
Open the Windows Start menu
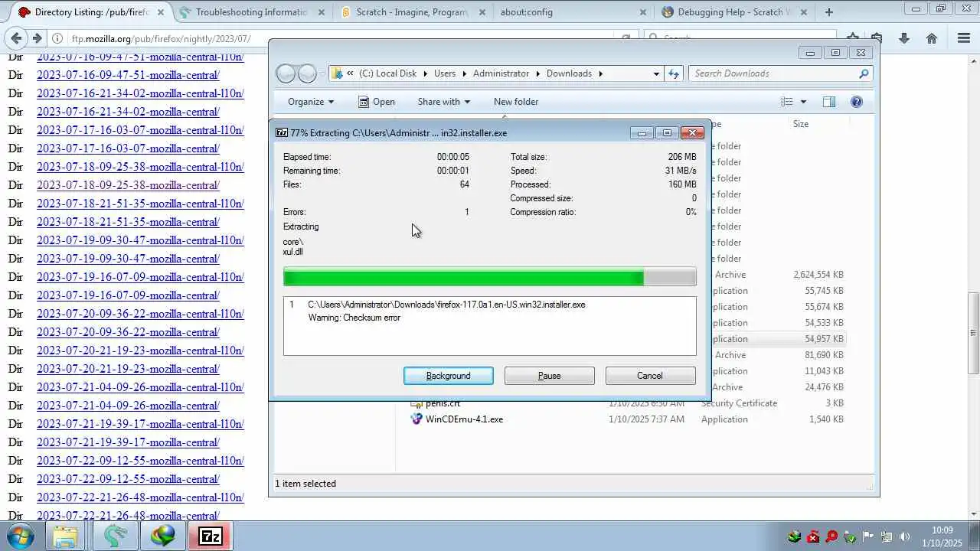pos(19,535)
